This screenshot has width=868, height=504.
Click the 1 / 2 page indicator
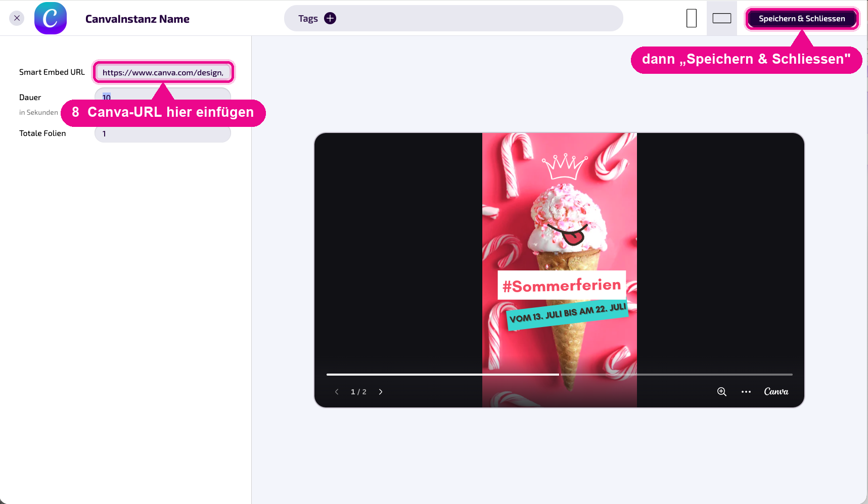tap(358, 392)
